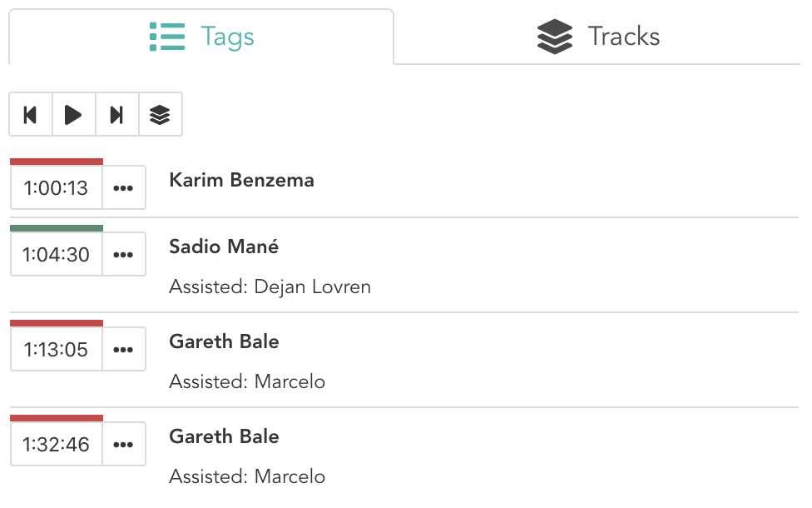Click the layers stack toolbar icon

click(x=160, y=115)
